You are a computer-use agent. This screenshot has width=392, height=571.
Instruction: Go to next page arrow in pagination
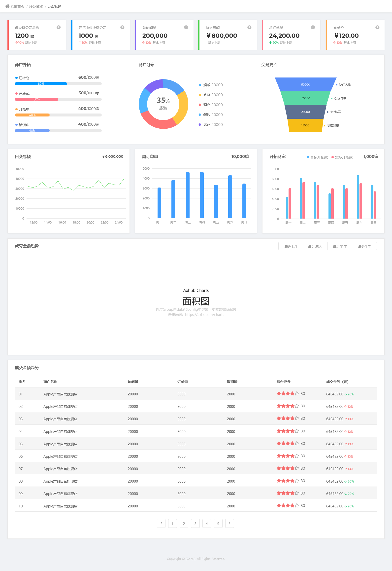[x=230, y=523]
